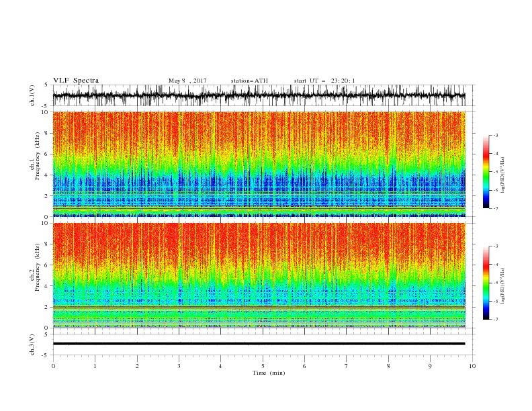
Task: Click the time axis tick label "3"
Action: click(x=179, y=366)
